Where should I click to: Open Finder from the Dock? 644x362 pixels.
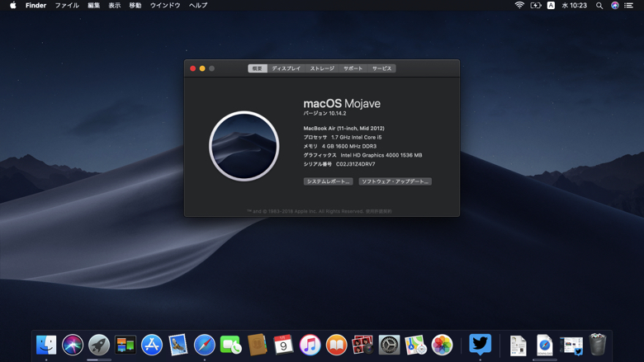click(46, 345)
